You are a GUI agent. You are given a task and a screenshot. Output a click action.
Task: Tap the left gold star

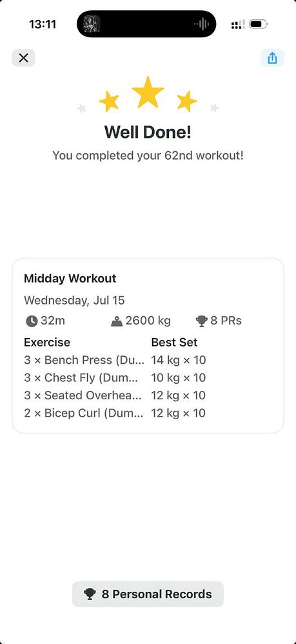pos(109,102)
